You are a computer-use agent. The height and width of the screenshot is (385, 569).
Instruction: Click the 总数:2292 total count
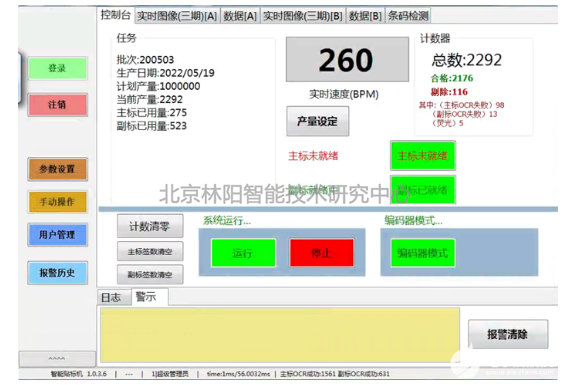point(467,60)
